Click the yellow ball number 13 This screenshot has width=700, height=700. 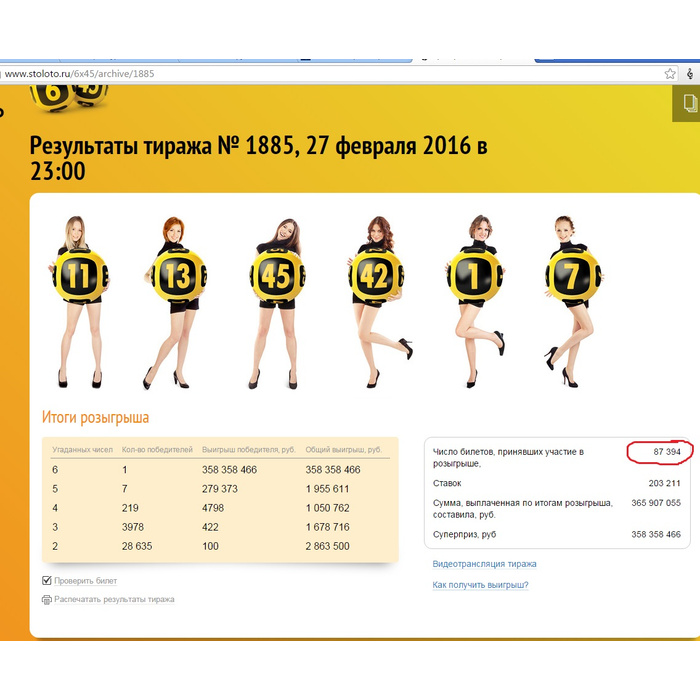click(x=178, y=277)
